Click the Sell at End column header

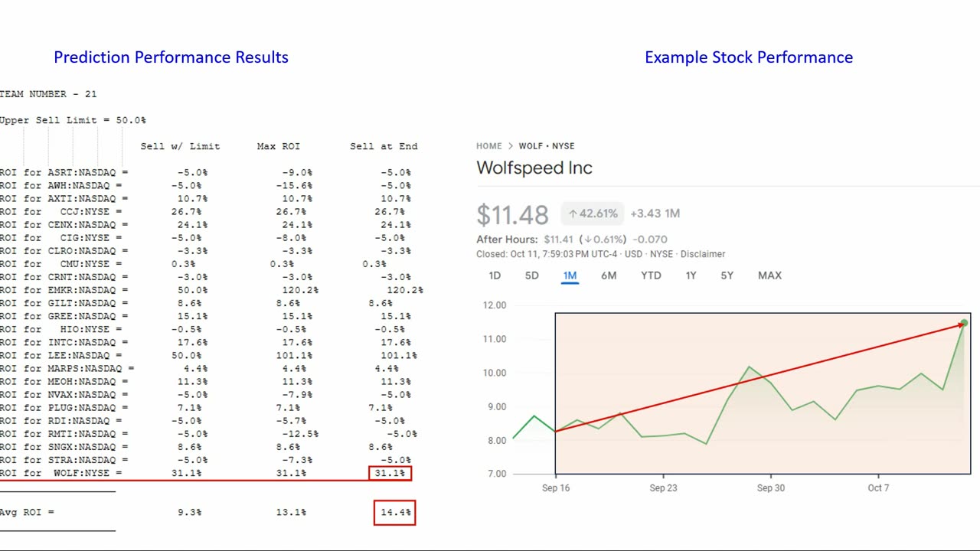coord(384,146)
